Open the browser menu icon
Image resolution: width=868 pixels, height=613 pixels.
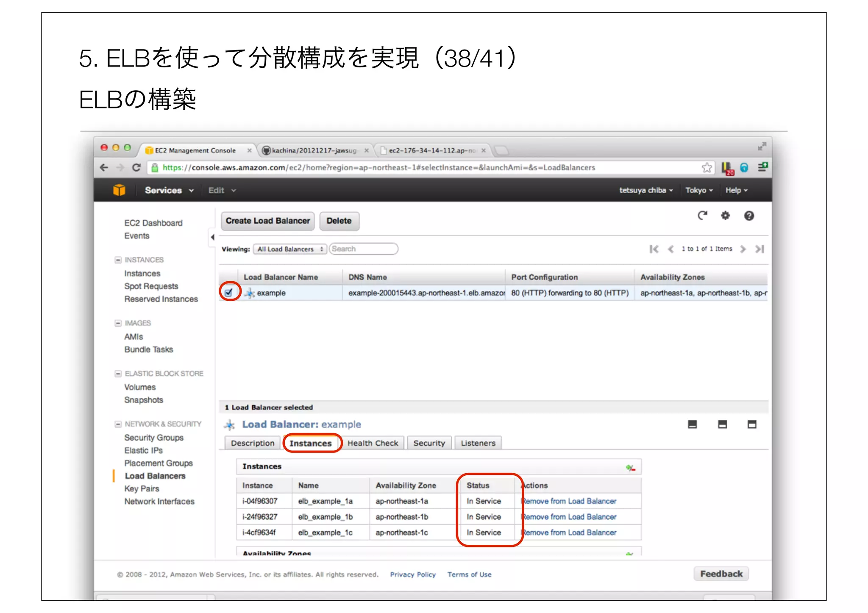coord(762,167)
